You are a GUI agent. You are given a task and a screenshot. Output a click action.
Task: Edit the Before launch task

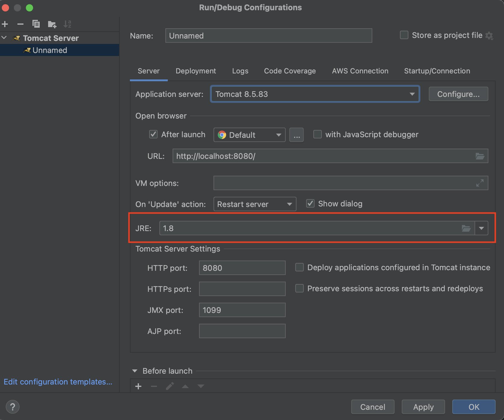pos(170,386)
